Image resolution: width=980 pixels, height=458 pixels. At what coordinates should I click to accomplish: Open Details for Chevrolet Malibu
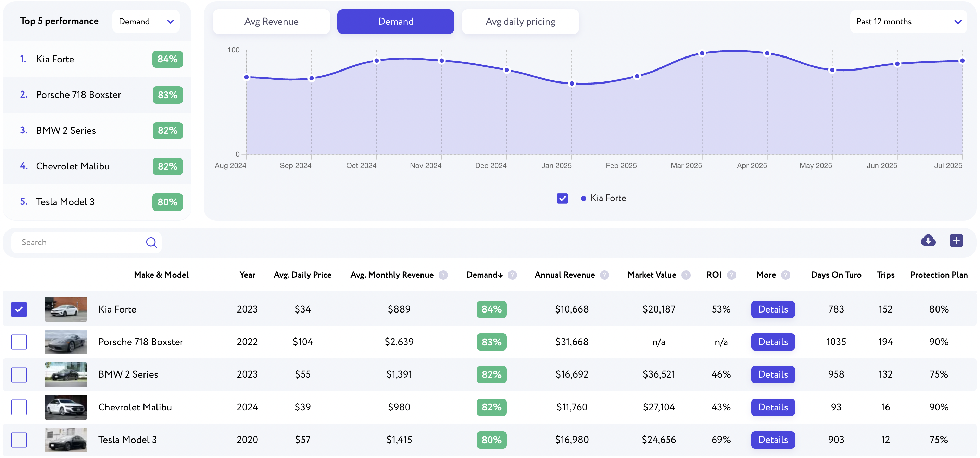773,407
